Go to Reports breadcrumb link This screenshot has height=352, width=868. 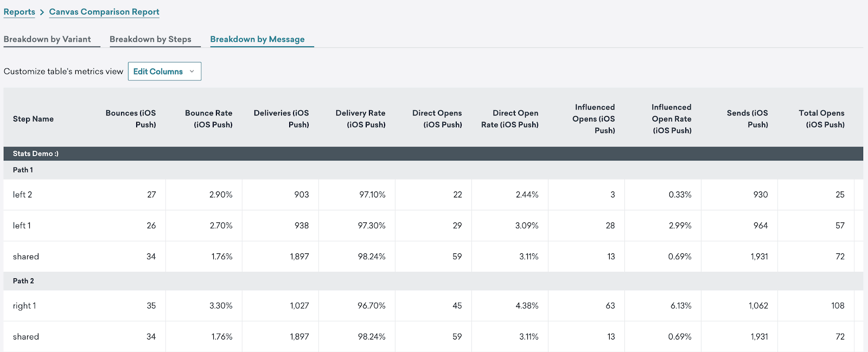(x=20, y=12)
